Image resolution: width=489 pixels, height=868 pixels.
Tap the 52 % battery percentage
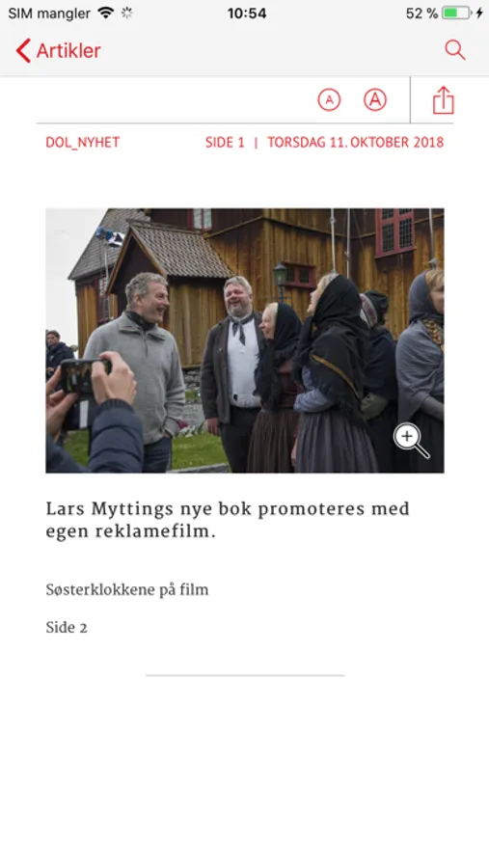coord(421,14)
